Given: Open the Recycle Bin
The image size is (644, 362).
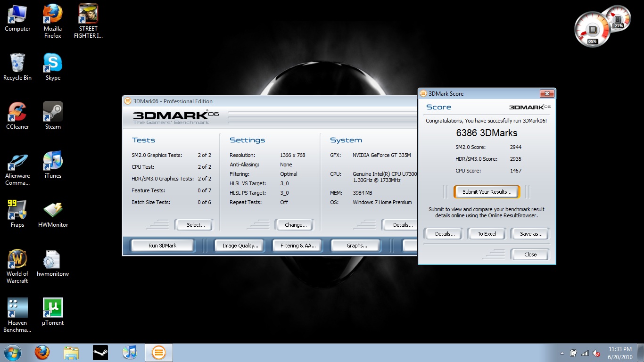Looking at the screenshot, I should click(17, 67).
